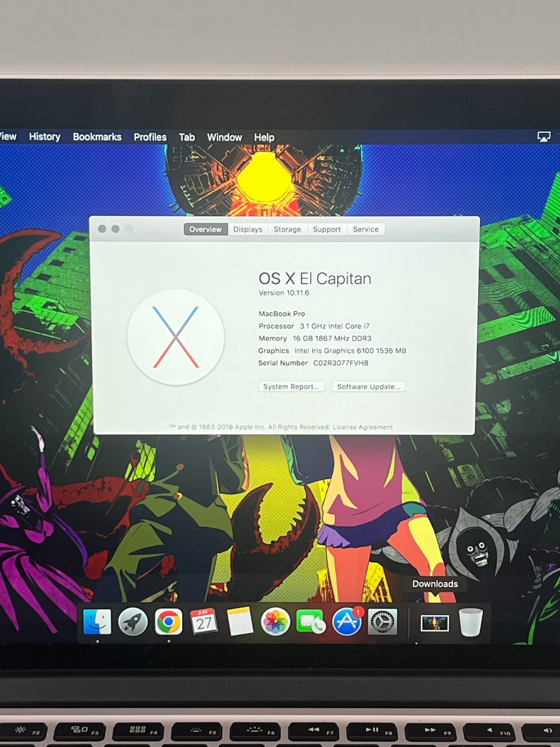Open the Window menu

point(224,137)
